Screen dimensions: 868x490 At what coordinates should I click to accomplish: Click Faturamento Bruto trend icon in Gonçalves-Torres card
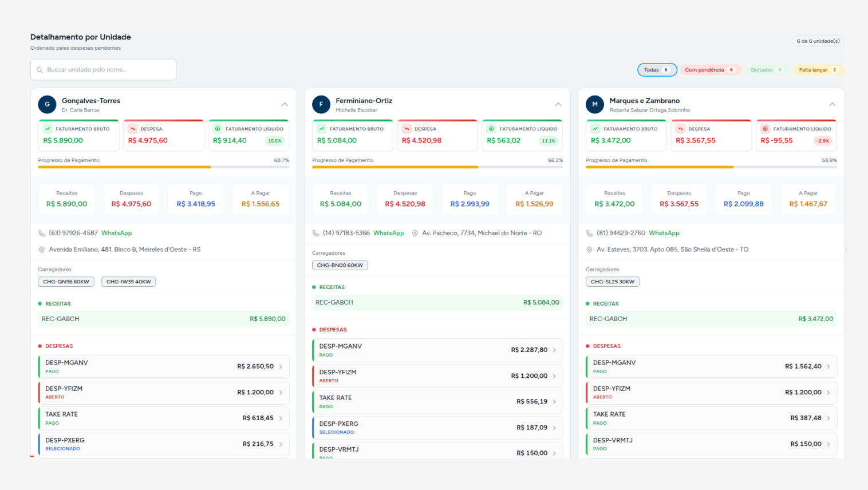(x=48, y=129)
